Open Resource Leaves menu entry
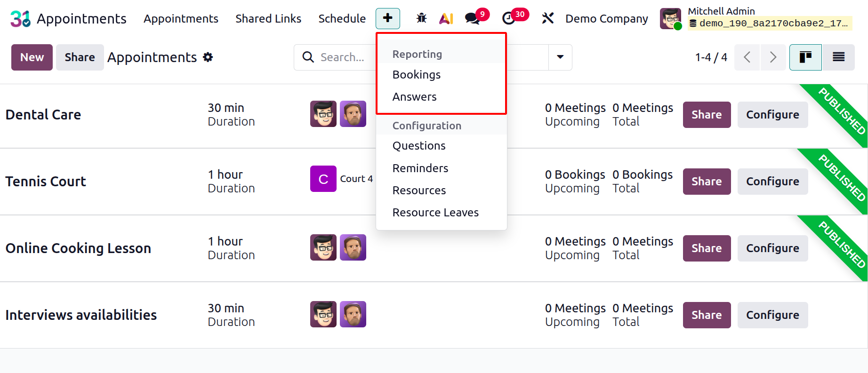 coord(435,213)
